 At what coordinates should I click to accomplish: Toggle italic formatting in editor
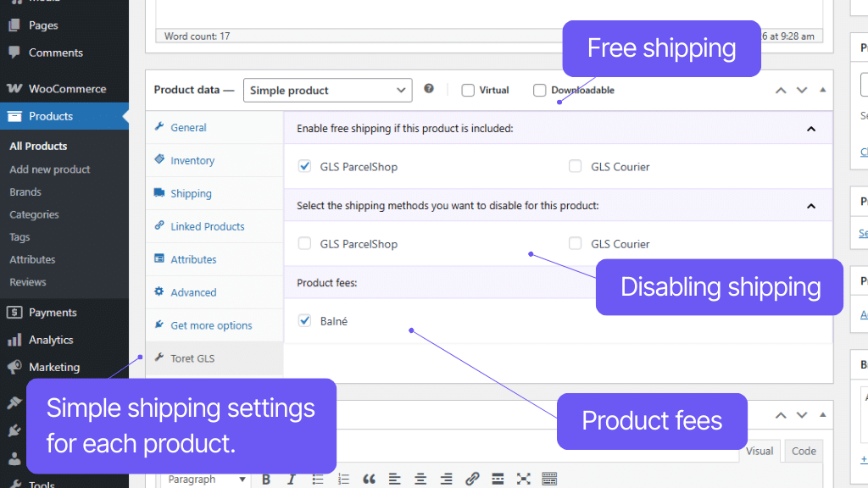point(292,480)
